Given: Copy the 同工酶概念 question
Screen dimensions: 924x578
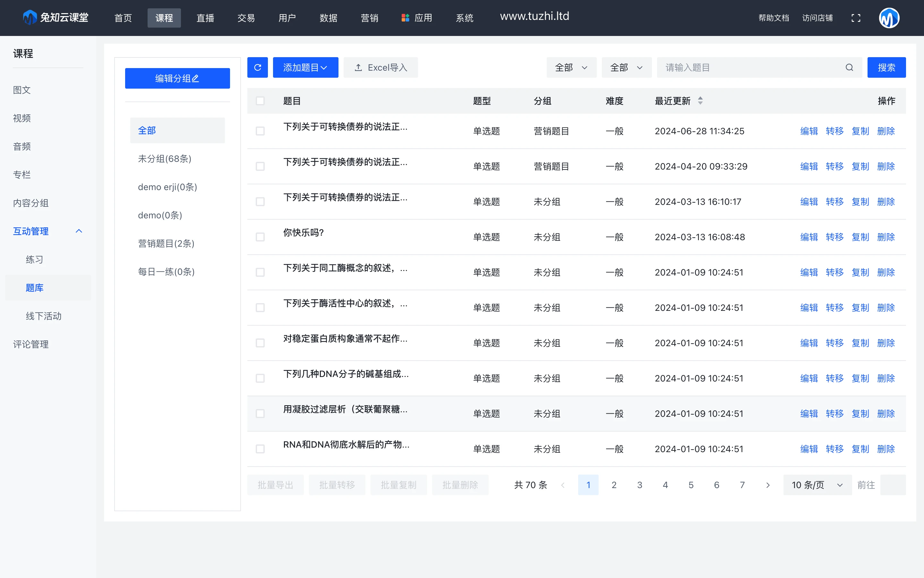Looking at the screenshot, I should 860,272.
